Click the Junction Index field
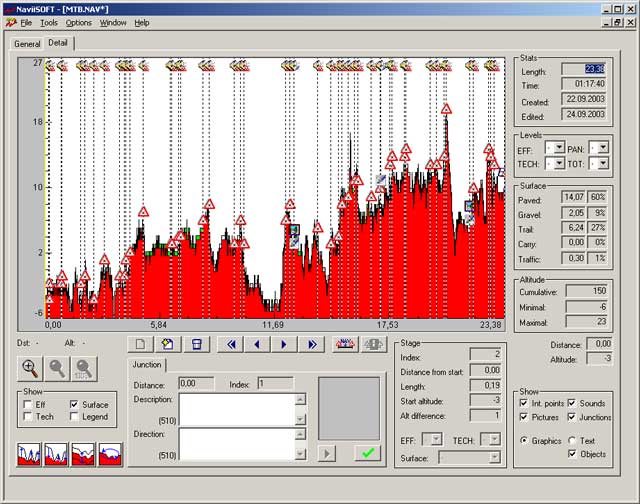This screenshot has width=640, height=504. [x=275, y=383]
